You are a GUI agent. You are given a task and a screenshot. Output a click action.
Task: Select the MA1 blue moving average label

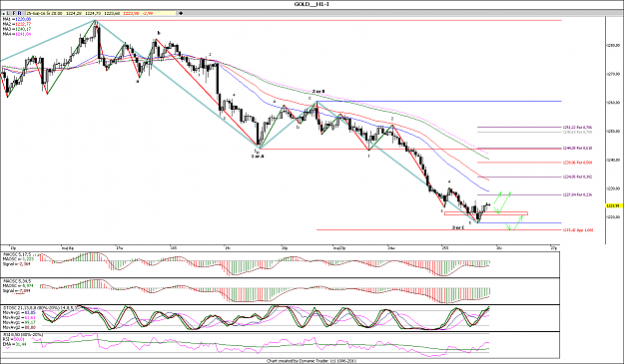pyautogui.click(x=17, y=19)
